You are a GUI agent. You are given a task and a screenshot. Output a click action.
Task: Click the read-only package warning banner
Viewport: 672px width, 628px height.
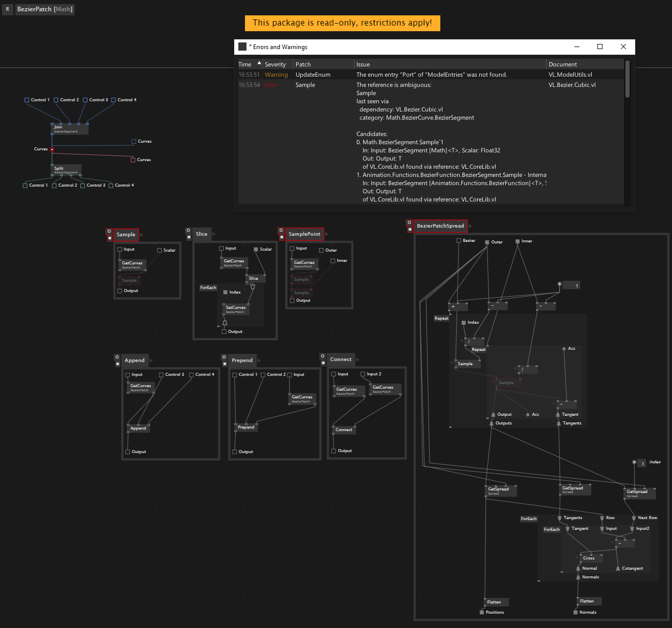point(342,23)
